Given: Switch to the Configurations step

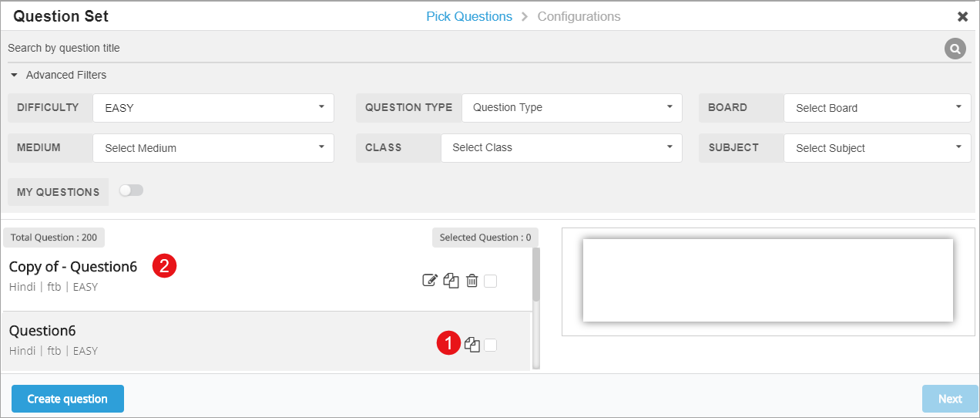Looking at the screenshot, I should coord(579,16).
